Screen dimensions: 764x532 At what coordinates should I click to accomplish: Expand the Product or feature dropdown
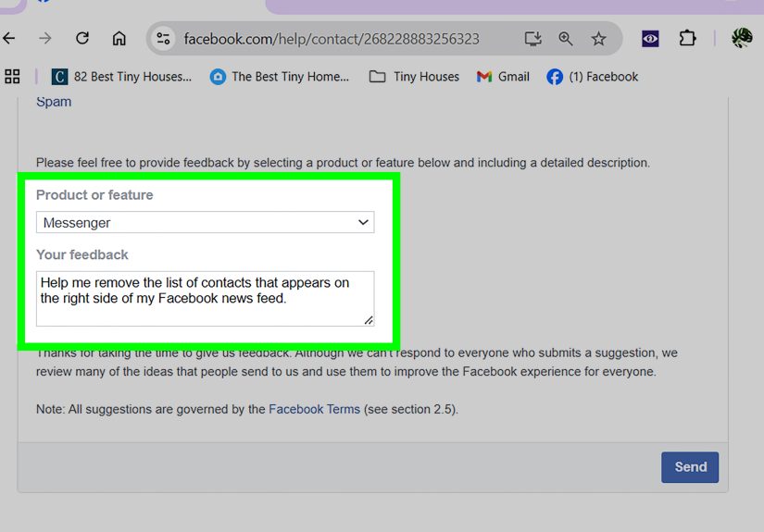206,222
